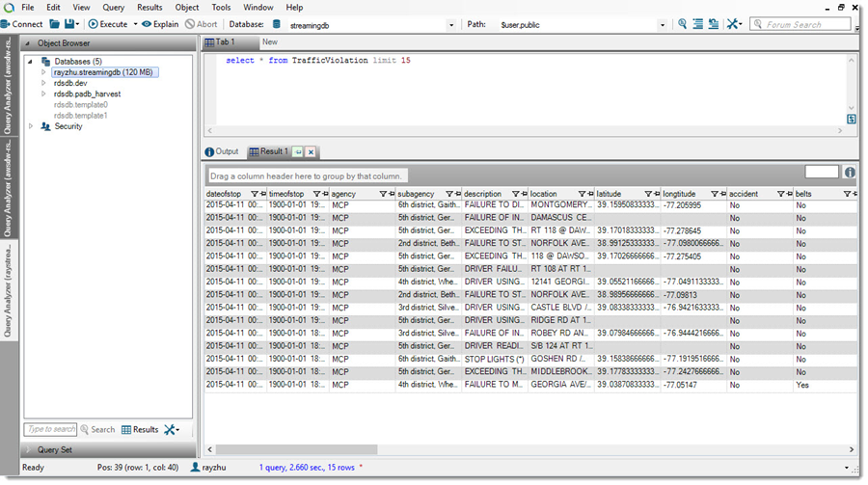Switch to the Output tab
The width and height of the screenshot is (868, 485).
(x=222, y=151)
